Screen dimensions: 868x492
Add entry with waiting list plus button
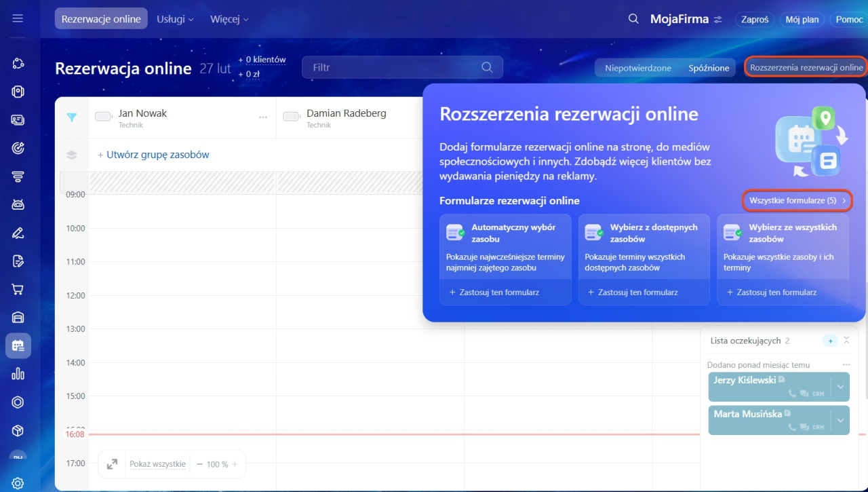click(x=830, y=341)
